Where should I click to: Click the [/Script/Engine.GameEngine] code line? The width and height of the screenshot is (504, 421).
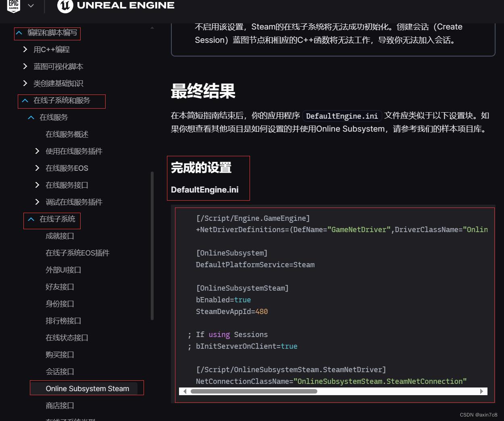(x=253, y=218)
